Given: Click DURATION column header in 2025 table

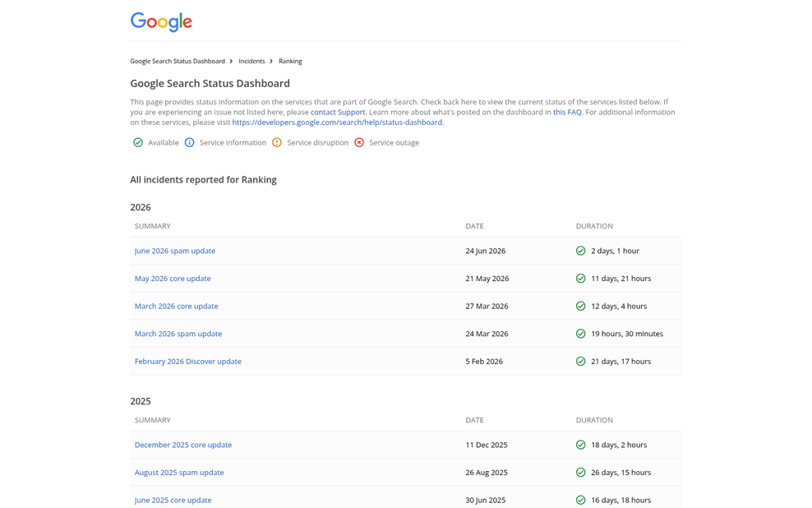Looking at the screenshot, I should (x=594, y=421).
